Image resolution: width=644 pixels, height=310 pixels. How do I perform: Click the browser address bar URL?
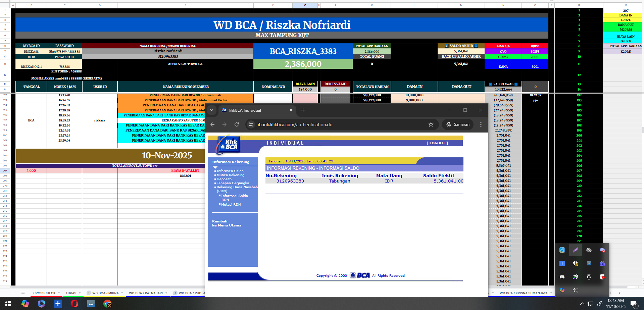[x=295, y=124]
